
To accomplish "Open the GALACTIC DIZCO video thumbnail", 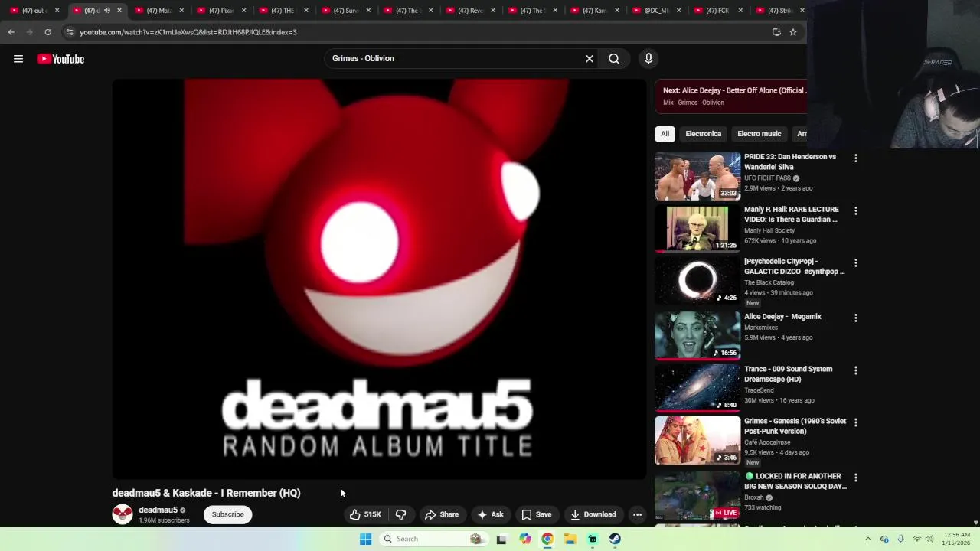I will (697, 280).
